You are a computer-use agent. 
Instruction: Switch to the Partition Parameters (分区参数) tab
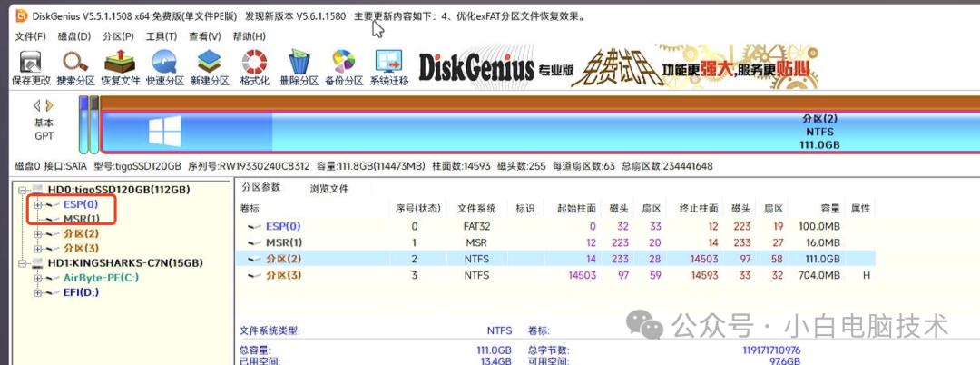(261, 188)
